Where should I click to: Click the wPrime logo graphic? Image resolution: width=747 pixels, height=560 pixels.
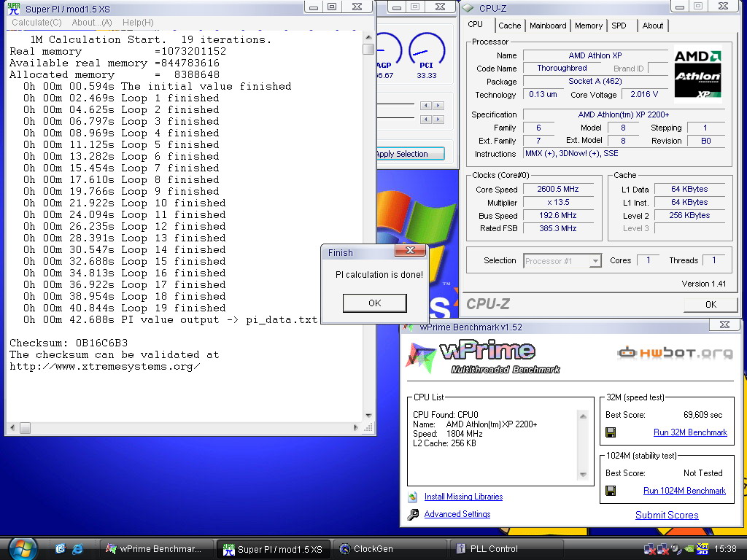pos(482,357)
